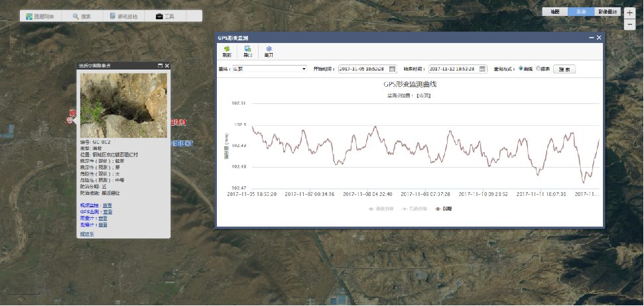Close the hazard point info popup
Image resolution: width=644 pixels, height=306 pixels.
(x=167, y=66)
